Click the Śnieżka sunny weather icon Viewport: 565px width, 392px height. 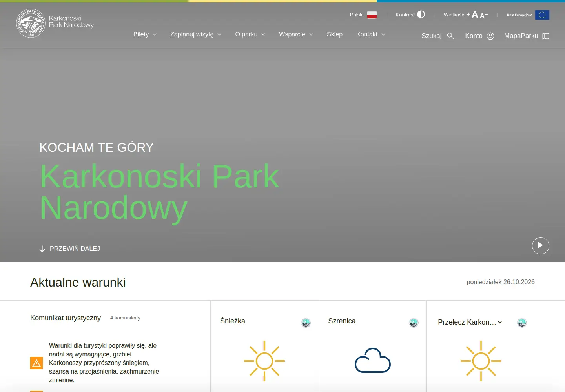point(264,361)
